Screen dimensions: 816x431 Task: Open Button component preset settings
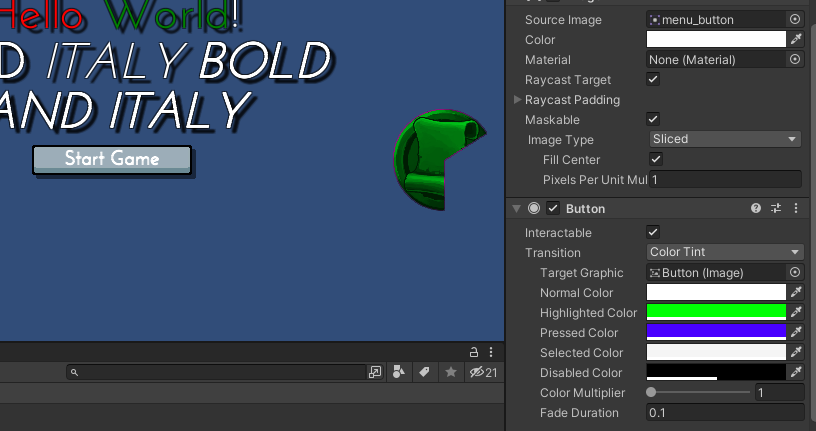[775, 209]
